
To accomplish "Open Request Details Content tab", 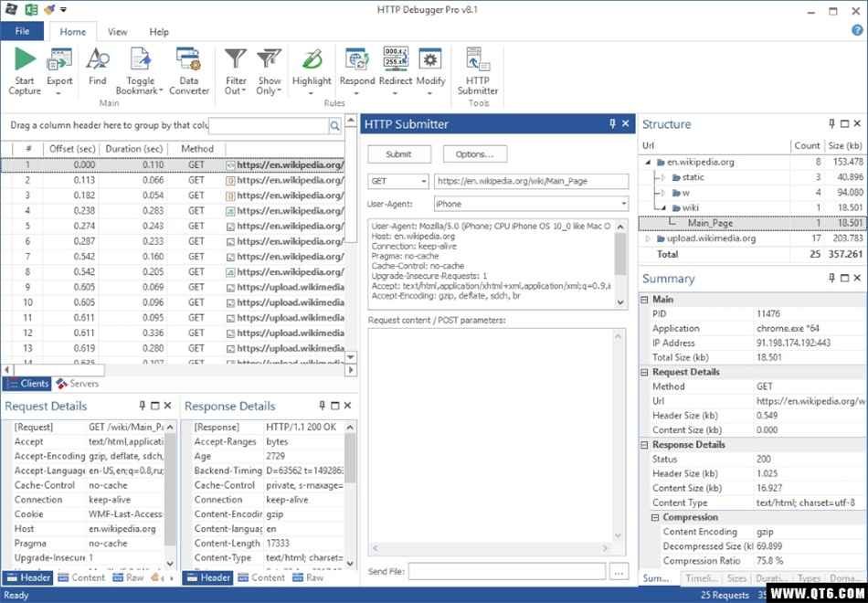I will [x=81, y=577].
